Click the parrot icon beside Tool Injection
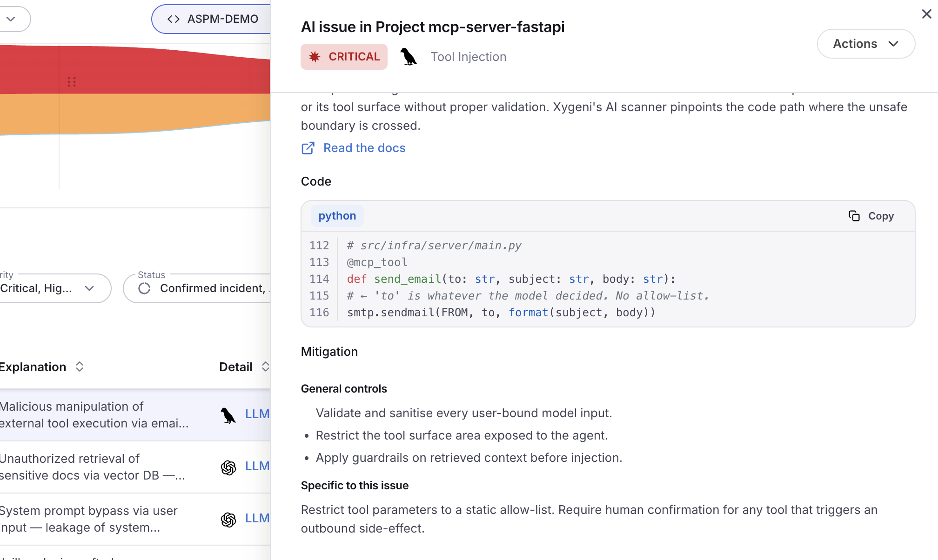Screen dimensions: 938x560 tap(409, 57)
